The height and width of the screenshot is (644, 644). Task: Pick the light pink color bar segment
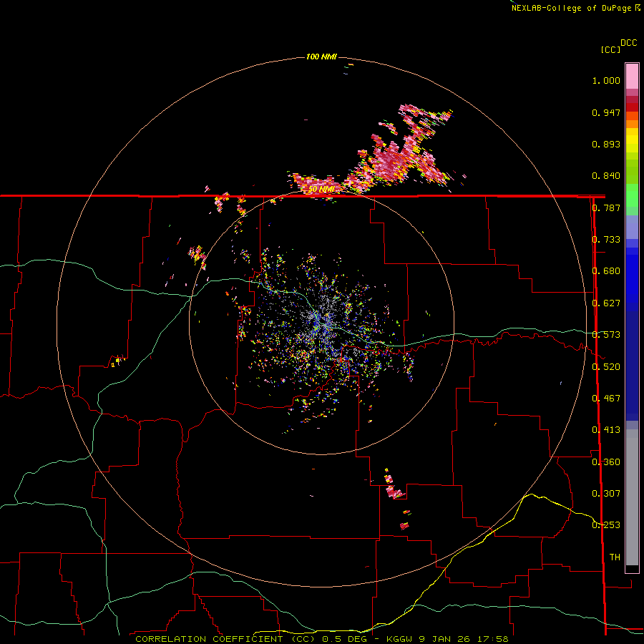click(x=632, y=77)
